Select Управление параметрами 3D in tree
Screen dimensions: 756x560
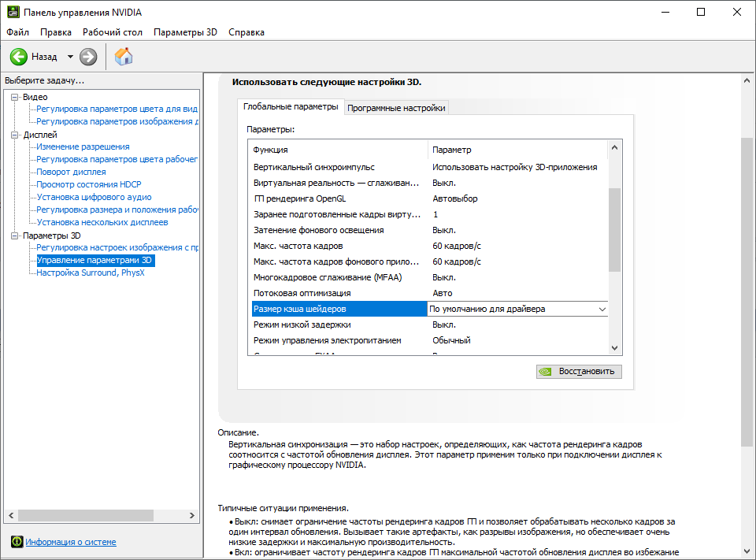coord(94,260)
